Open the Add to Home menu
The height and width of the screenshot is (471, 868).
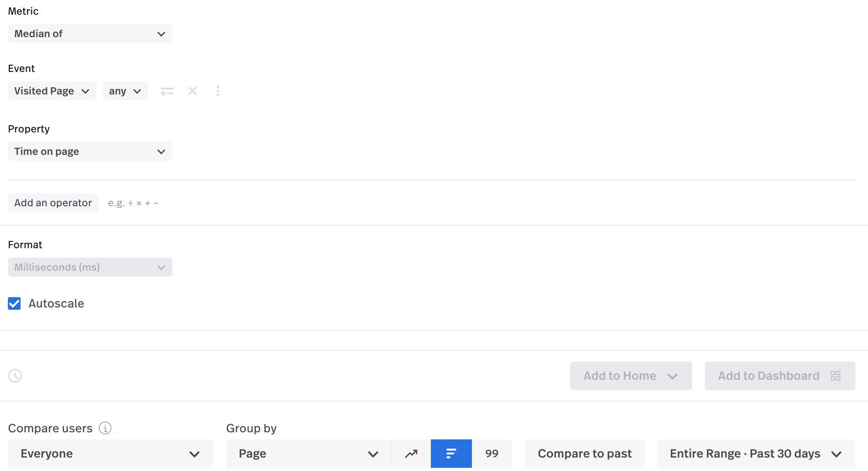click(630, 376)
